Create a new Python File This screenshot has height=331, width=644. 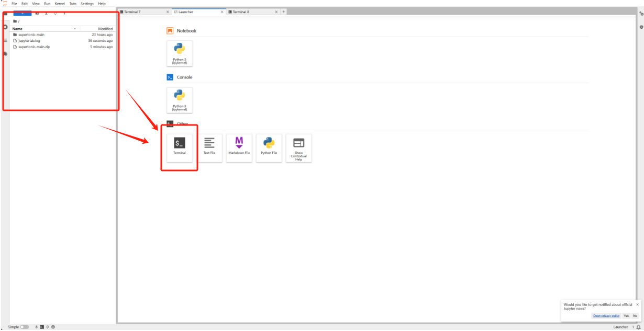click(x=269, y=148)
